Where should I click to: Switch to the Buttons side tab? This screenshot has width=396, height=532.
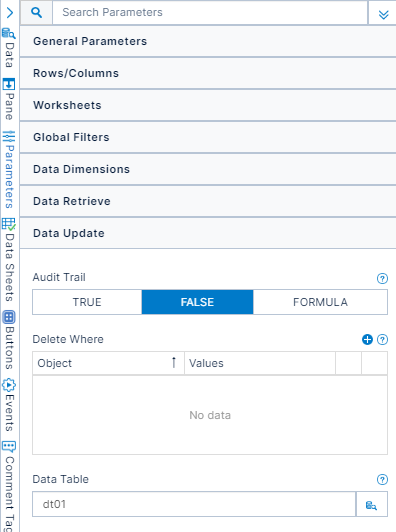click(9, 340)
